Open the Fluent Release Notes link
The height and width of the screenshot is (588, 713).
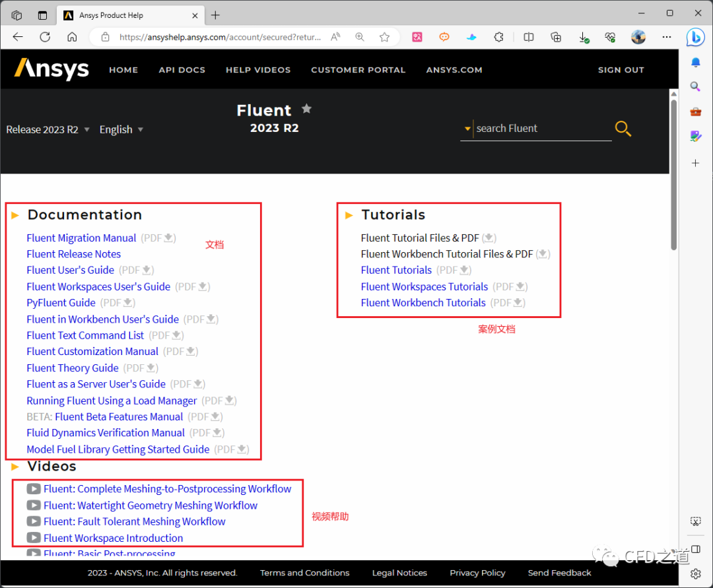73,254
